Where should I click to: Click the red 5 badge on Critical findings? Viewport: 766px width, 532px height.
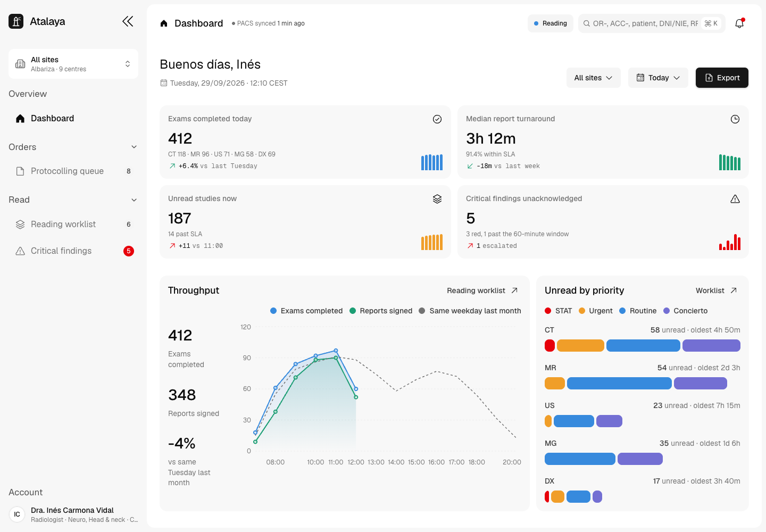point(129,251)
